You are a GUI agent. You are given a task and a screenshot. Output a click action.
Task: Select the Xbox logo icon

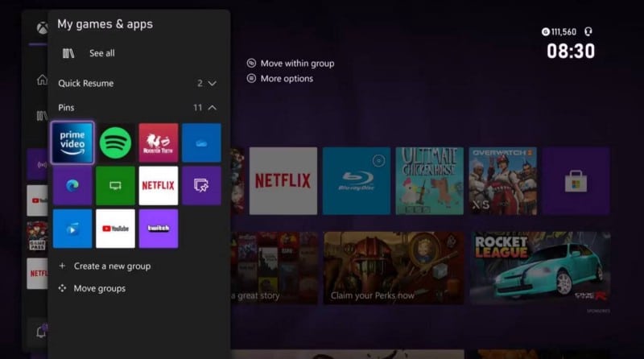click(x=42, y=28)
